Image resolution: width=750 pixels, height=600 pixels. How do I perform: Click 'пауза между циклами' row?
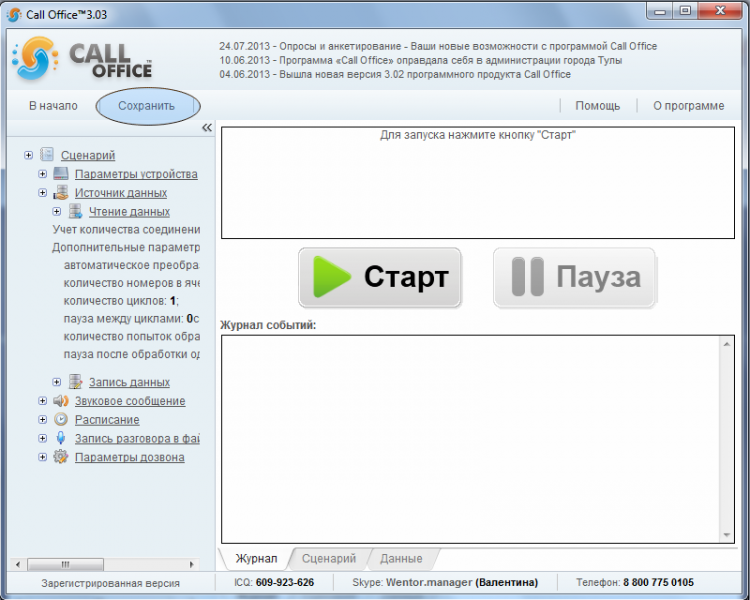(131, 318)
